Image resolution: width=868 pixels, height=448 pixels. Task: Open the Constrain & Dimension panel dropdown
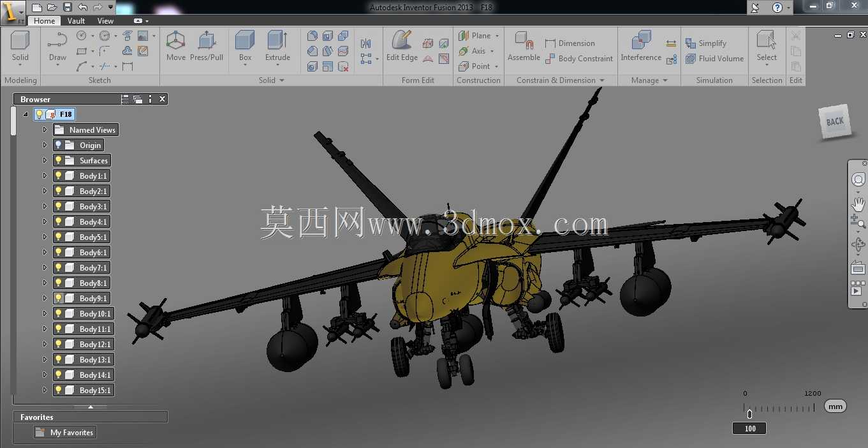(x=601, y=80)
